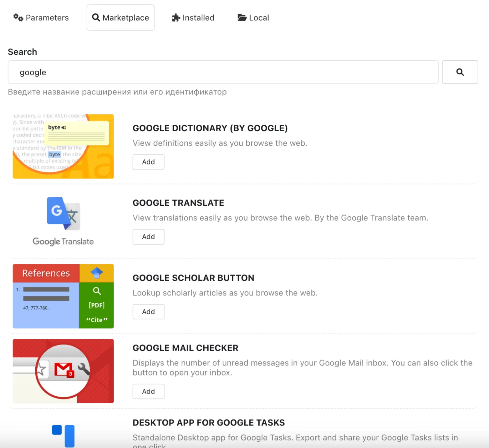Image resolution: width=489 pixels, height=448 pixels.
Task: Click the Google Translate logo thumbnail
Action: click(63, 221)
